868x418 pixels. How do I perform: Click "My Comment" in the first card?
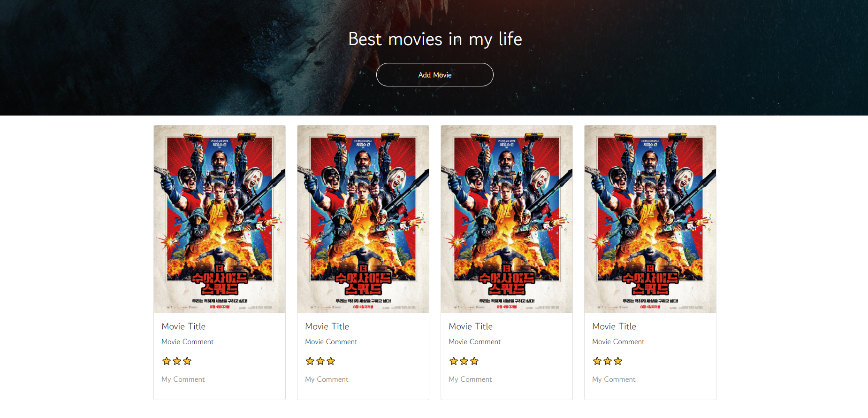pyautogui.click(x=183, y=379)
